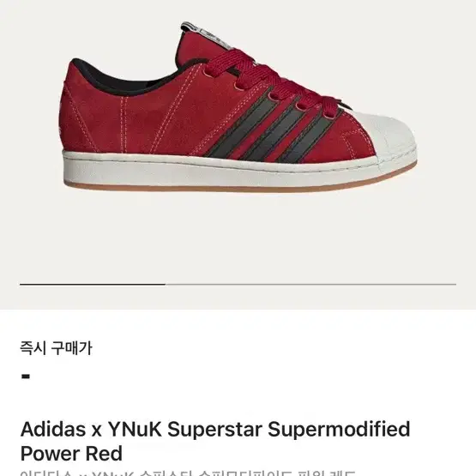Image resolution: width=476 pixels, height=476 pixels.
Task: Tap the Korean product name line
Action: coord(188,473)
